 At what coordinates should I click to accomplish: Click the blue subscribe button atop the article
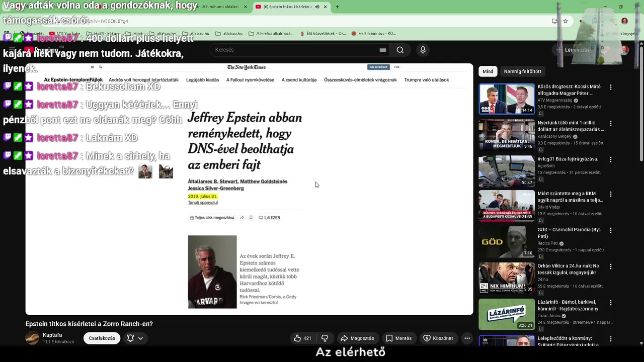[x=378, y=67]
